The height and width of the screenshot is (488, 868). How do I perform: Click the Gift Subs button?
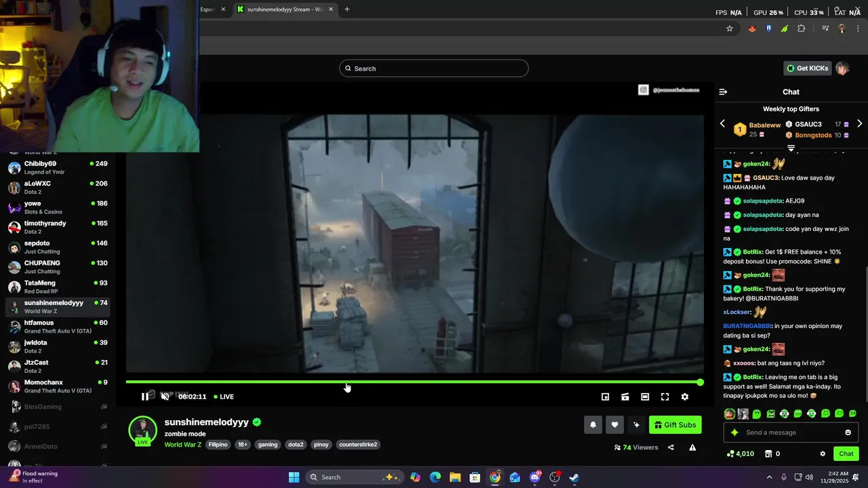pos(675,425)
